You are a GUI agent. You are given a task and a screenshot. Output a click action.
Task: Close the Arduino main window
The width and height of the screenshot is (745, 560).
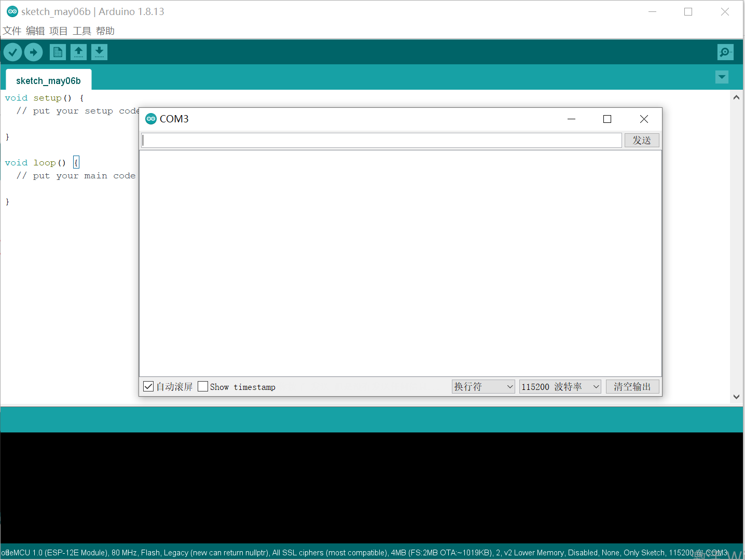click(x=725, y=11)
